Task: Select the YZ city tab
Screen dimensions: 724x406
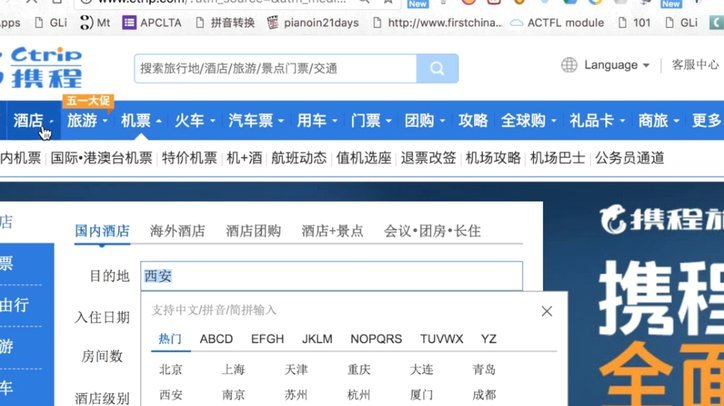Action: pyautogui.click(x=489, y=339)
